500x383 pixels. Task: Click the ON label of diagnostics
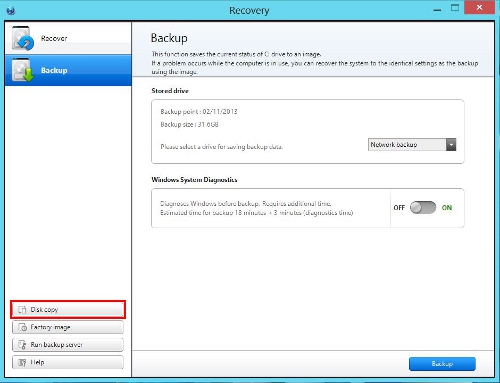click(x=447, y=208)
